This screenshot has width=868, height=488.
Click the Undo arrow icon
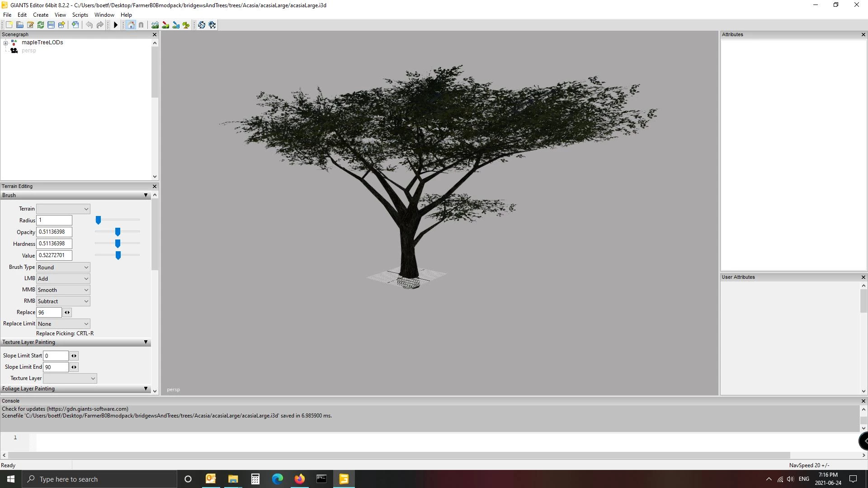tap(90, 25)
